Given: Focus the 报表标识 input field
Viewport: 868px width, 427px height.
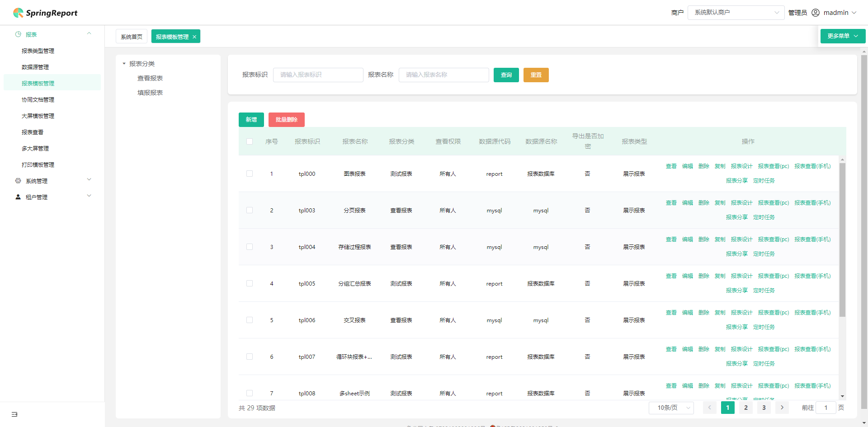Looking at the screenshot, I should [318, 75].
